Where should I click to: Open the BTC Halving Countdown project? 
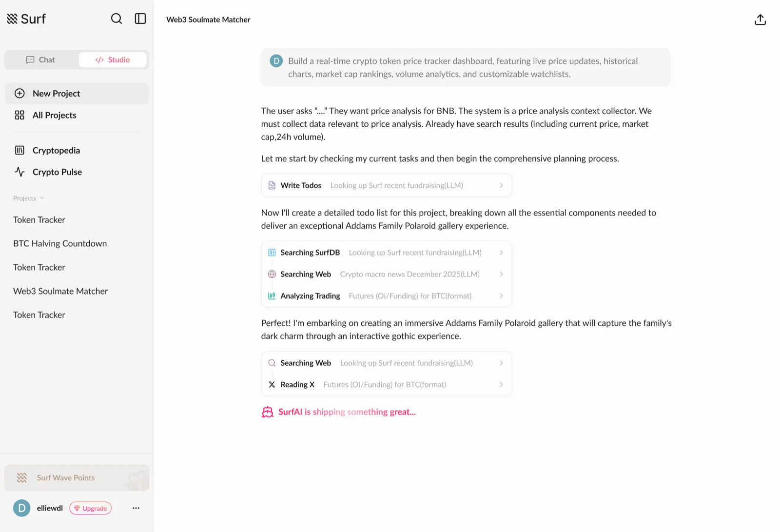pyautogui.click(x=60, y=243)
